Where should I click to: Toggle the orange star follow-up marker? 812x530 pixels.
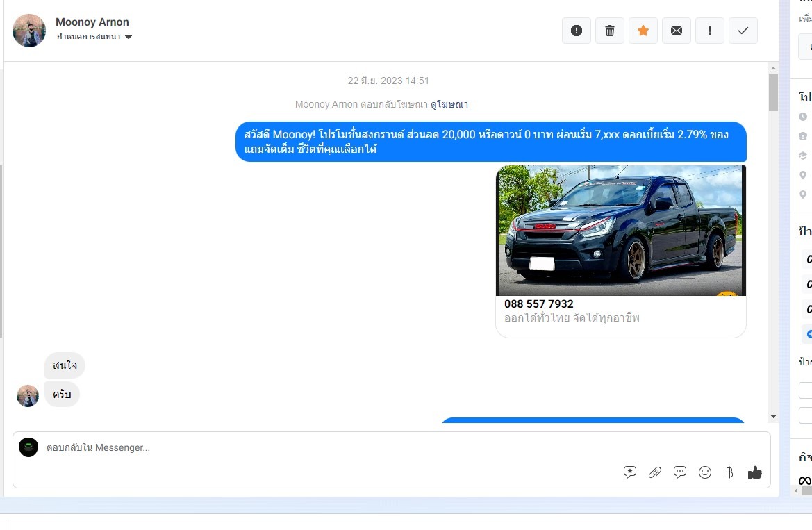(x=643, y=31)
